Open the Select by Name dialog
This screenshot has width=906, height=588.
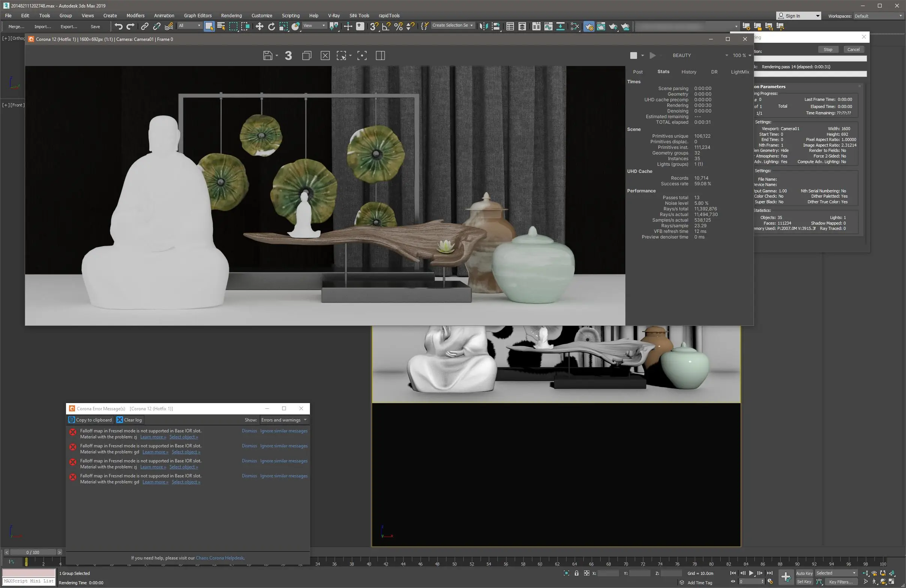[221, 26]
